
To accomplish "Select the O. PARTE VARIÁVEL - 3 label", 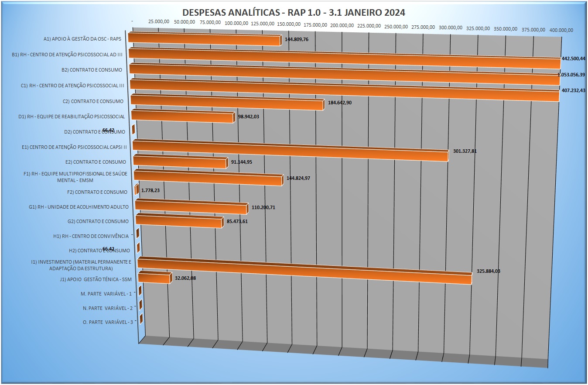I will 108,322.
